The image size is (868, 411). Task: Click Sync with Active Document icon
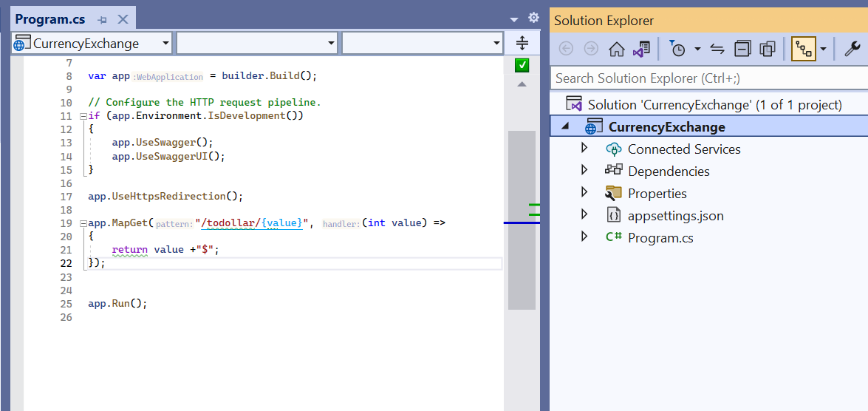point(717,49)
